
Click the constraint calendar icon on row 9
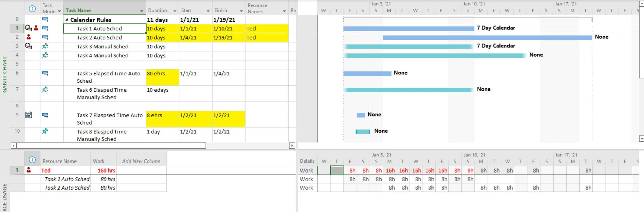tap(28, 115)
